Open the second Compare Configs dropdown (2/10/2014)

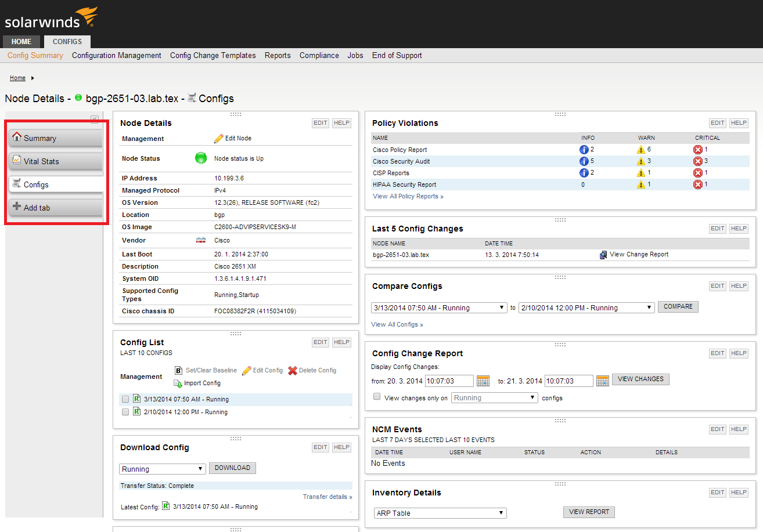pos(586,307)
